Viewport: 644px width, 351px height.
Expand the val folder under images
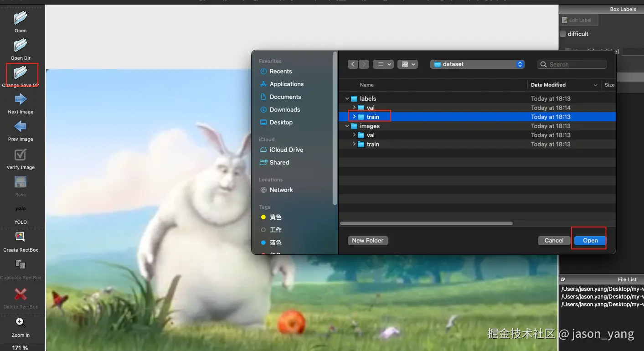coord(354,135)
